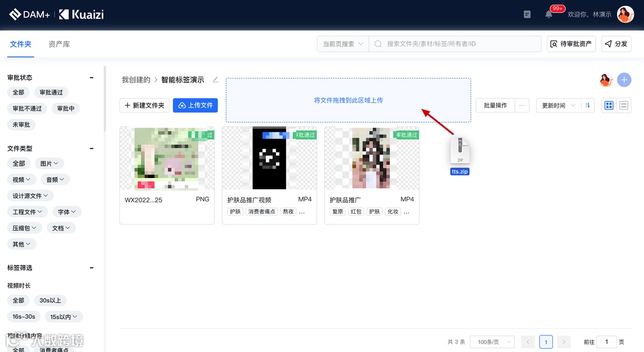644x352 pixels.
Task: Collapse the 标签筛选 section
Action: click(92, 268)
